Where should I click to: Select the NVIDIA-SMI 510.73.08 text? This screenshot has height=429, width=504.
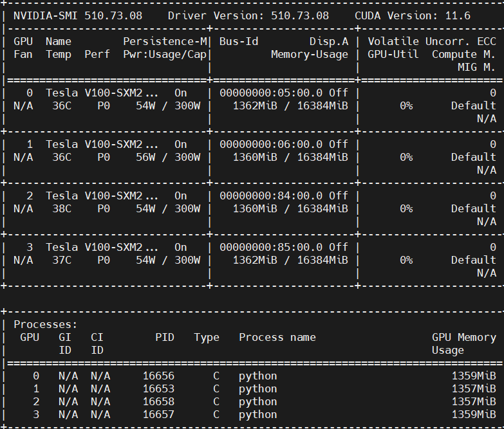[78, 15]
